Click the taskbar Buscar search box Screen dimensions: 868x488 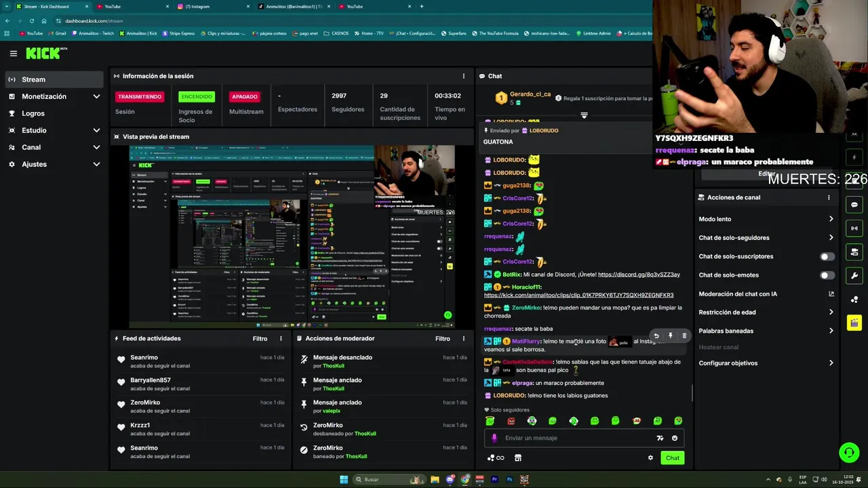389,479
